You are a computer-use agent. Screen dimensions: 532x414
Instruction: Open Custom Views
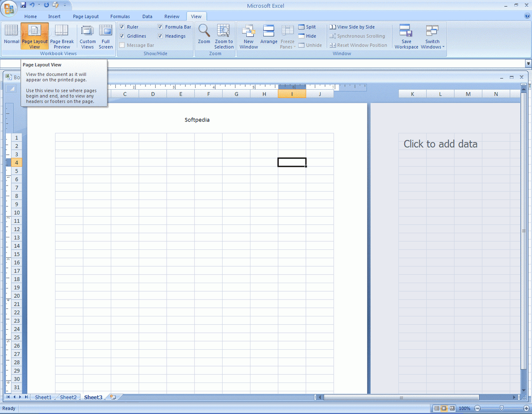coord(87,35)
